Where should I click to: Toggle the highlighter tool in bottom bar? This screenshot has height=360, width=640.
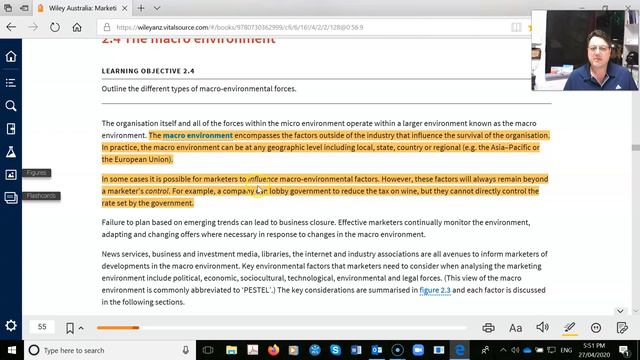[x=569, y=328]
